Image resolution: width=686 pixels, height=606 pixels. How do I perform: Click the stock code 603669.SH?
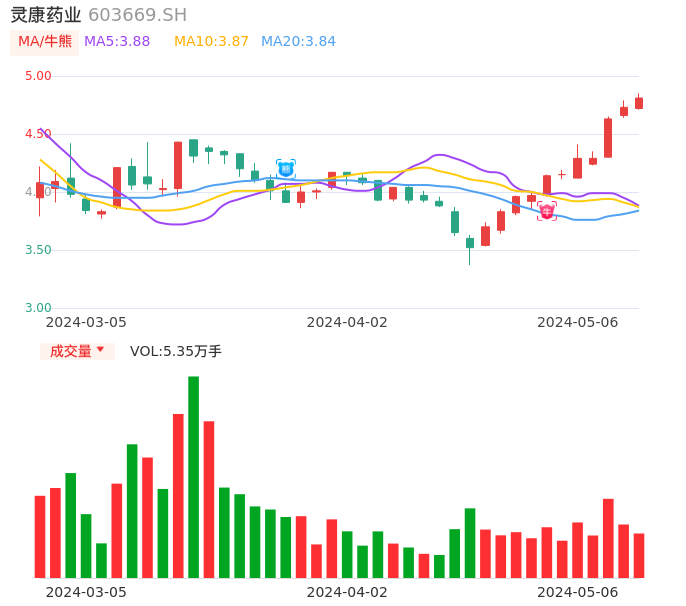pyautogui.click(x=137, y=14)
